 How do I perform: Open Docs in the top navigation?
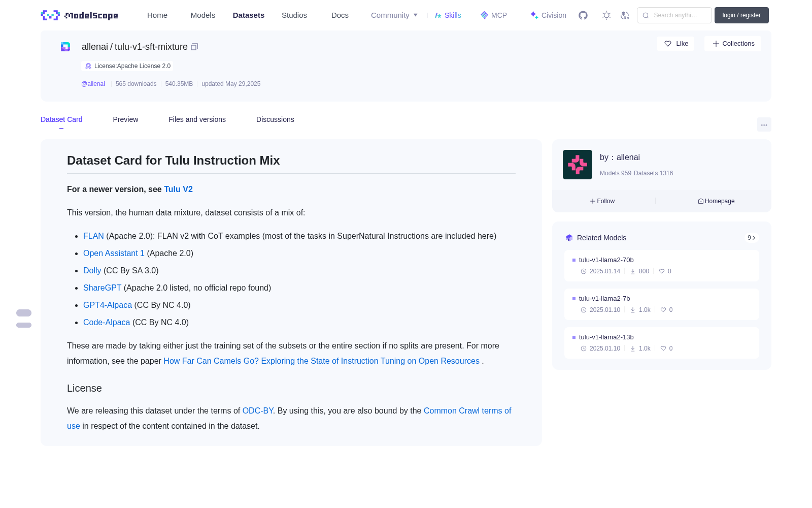point(340,15)
